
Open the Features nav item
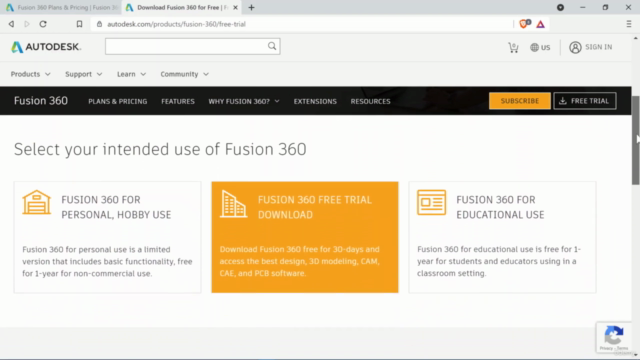coord(178,101)
